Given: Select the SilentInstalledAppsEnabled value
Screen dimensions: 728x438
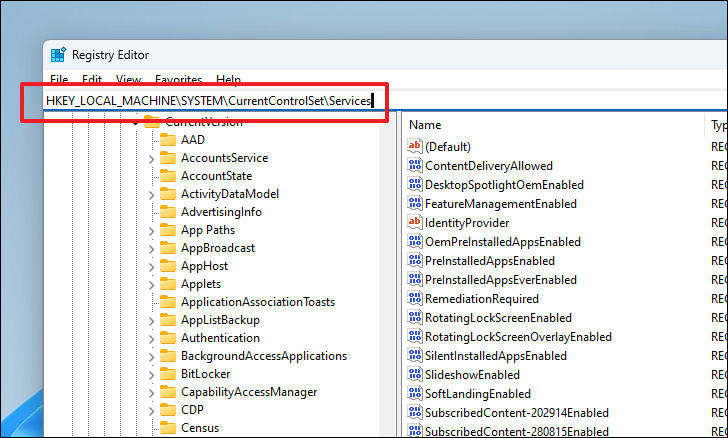Looking at the screenshot, I should [x=496, y=356].
